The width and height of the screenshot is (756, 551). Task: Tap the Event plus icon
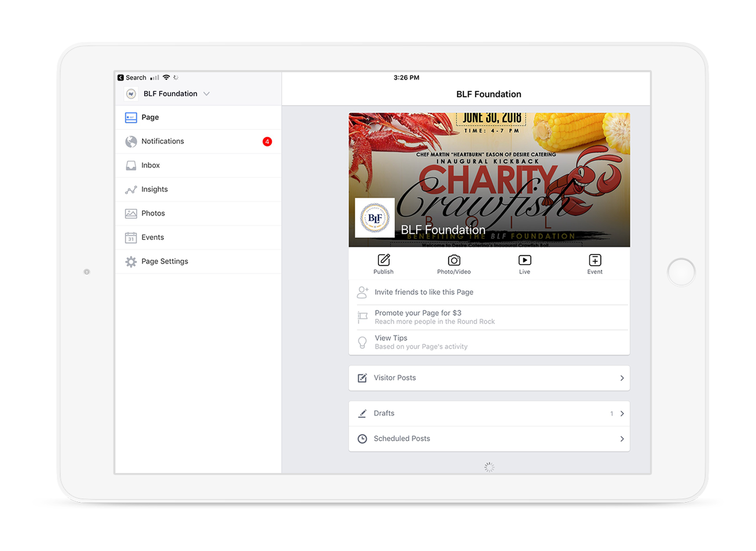[595, 260]
